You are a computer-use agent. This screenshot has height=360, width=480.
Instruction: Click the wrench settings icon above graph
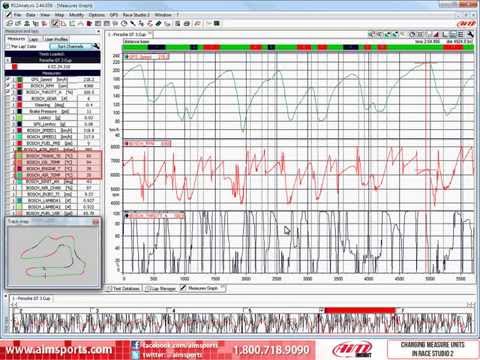tap(470, 35)
